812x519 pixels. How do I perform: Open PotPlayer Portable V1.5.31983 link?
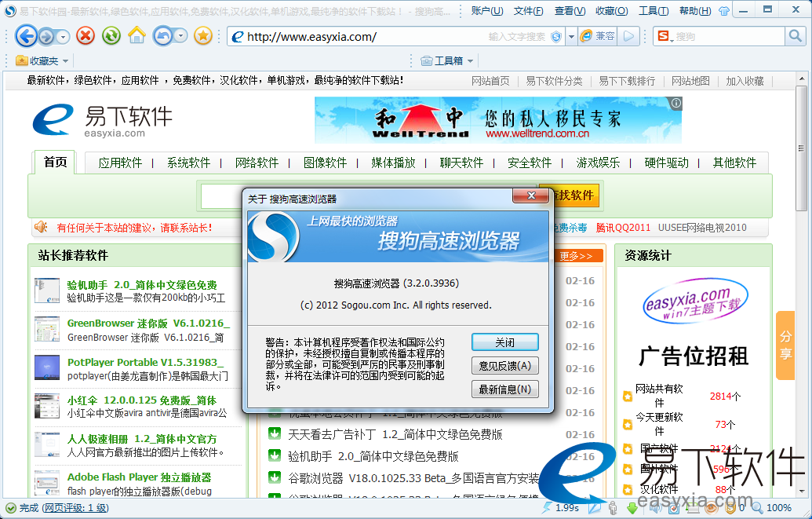[145, 362]
